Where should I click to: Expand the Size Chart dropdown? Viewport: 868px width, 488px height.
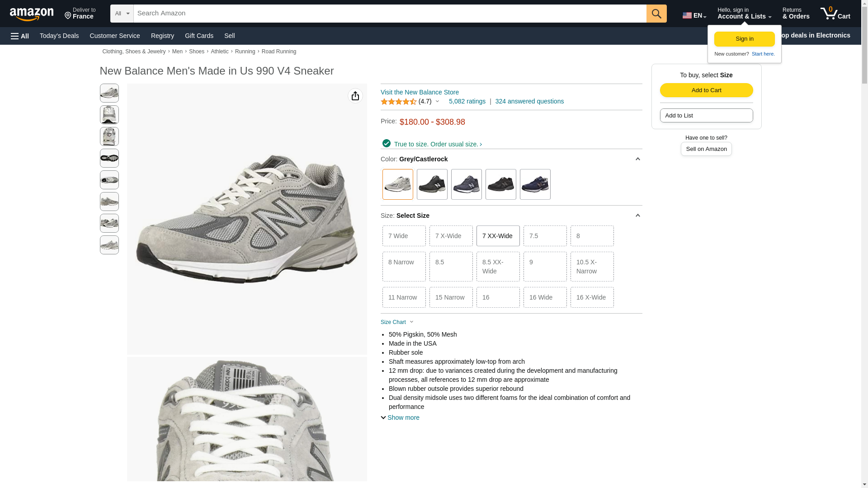point(397,322)
